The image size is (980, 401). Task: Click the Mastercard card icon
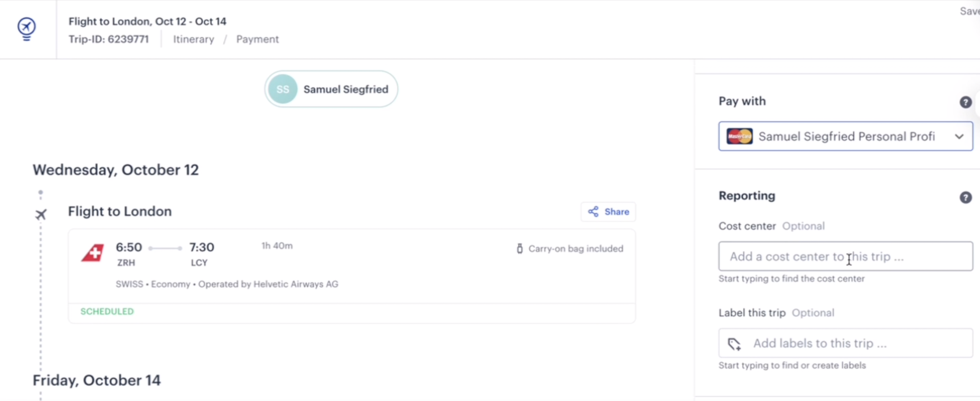739,136
